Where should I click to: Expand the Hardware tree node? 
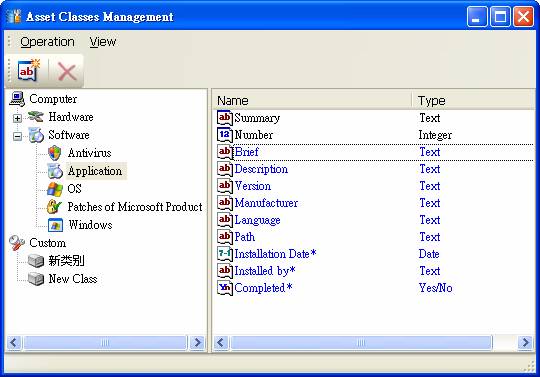pyautogui.click(x=17, y=118)
